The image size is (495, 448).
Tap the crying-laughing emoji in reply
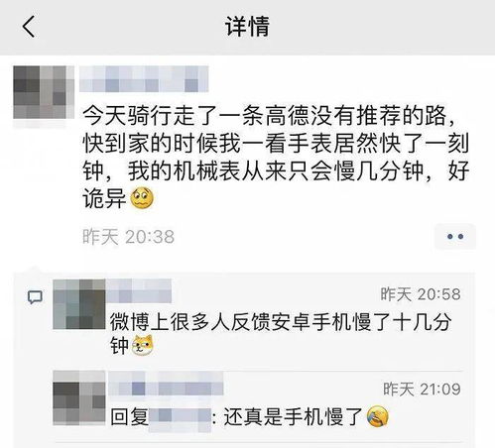pos(378,416)
